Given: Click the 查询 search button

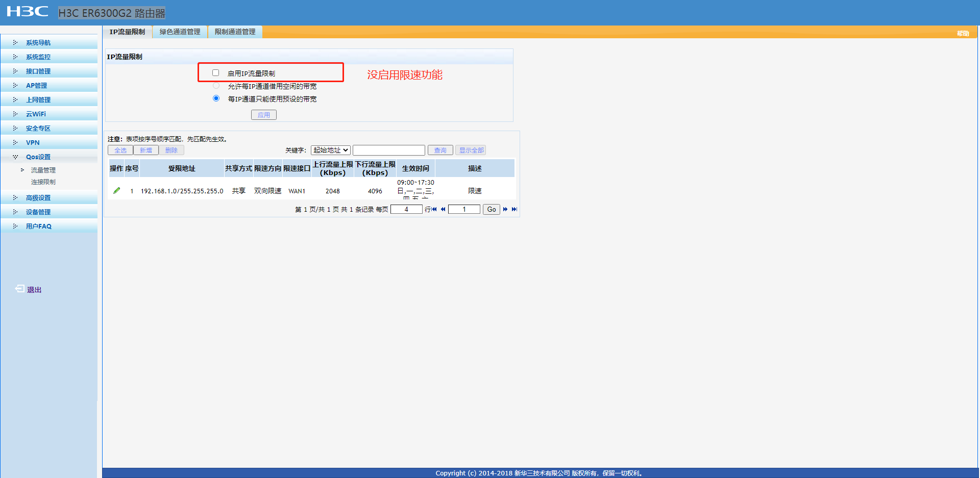Looking at the screenshot, I should click(x=440, y=150).
